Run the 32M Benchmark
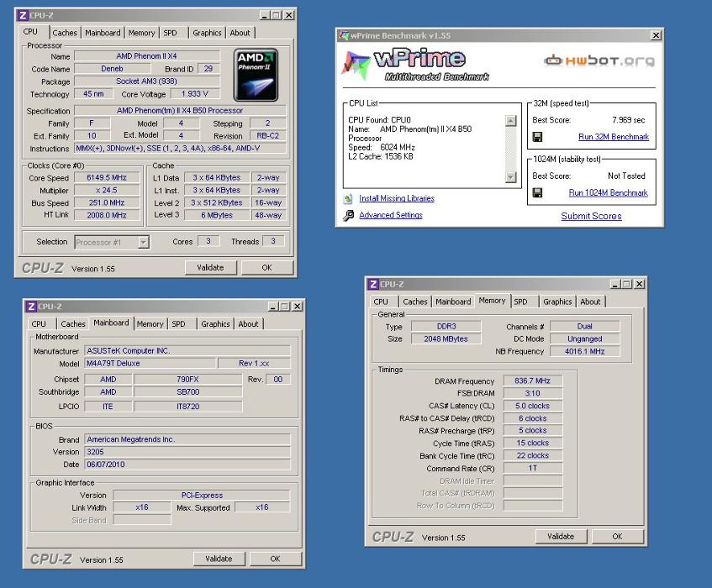Image resolution: width=712 pixels, height=588 pixels. (614, 137)
